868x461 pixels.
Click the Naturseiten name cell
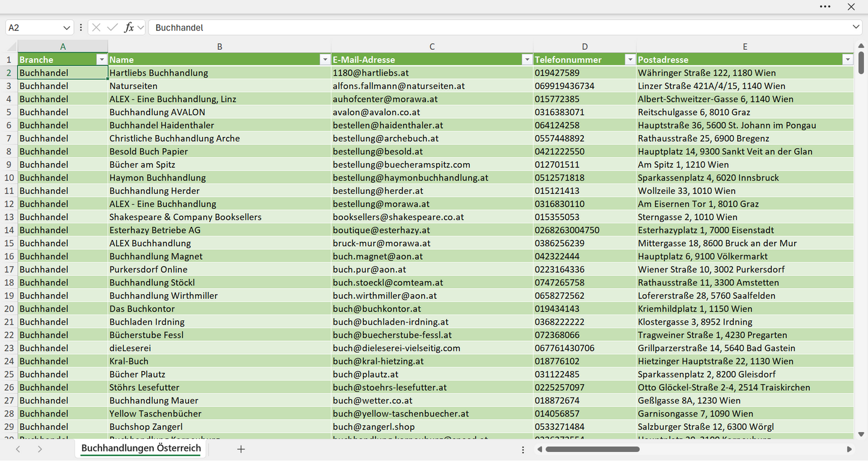[x=220, y=86]
